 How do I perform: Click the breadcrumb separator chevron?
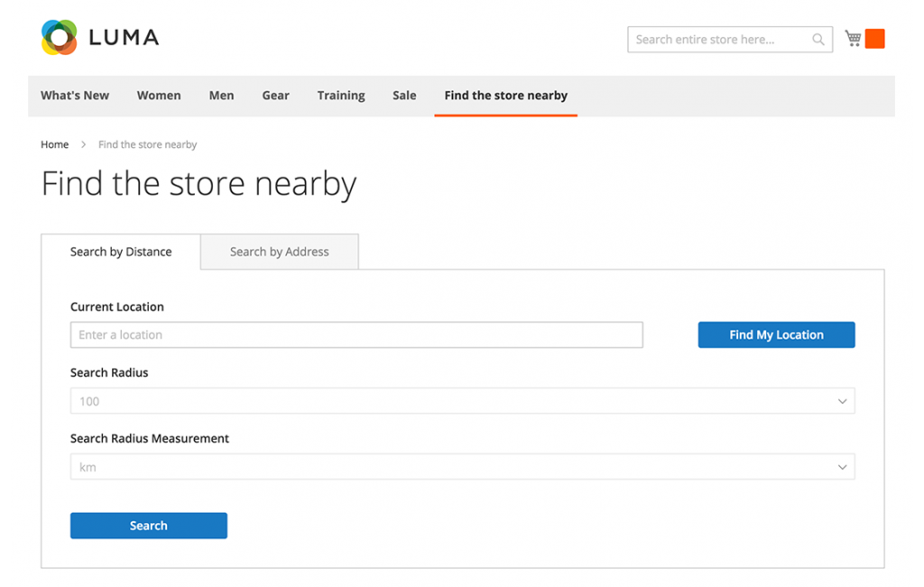pyautogui.click(x=84, y=144)
